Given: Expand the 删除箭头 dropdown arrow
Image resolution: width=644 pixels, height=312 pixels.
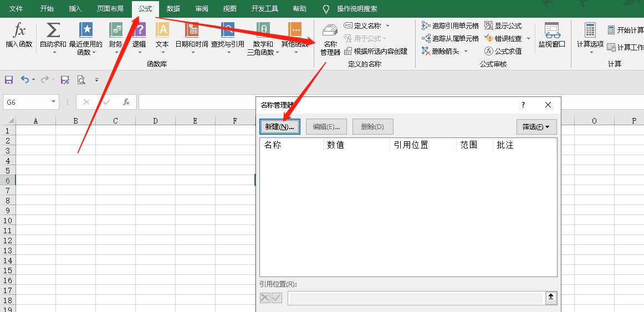Looking at the screenshot, I should click(x=466, y=52).
